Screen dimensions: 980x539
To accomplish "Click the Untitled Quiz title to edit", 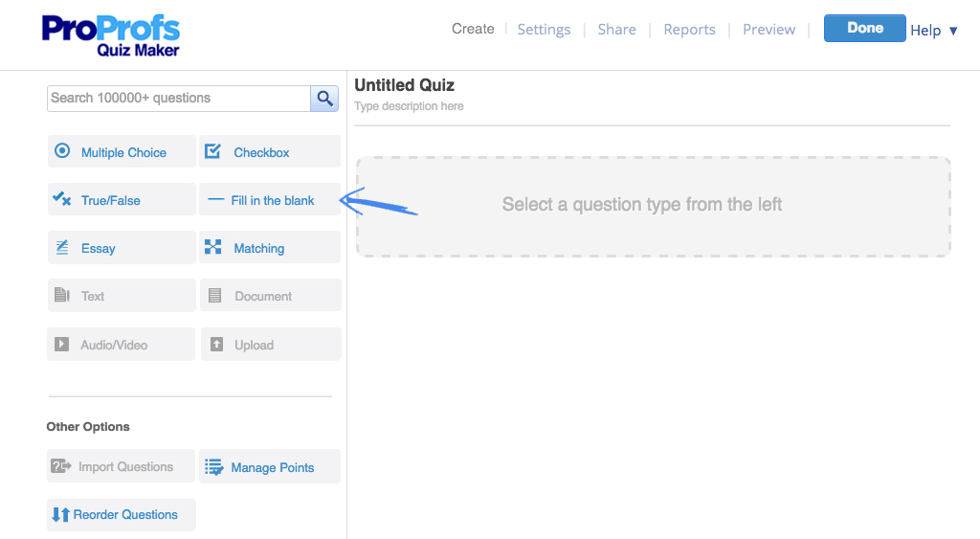I will pyautogui.click(x=405, y=85).
